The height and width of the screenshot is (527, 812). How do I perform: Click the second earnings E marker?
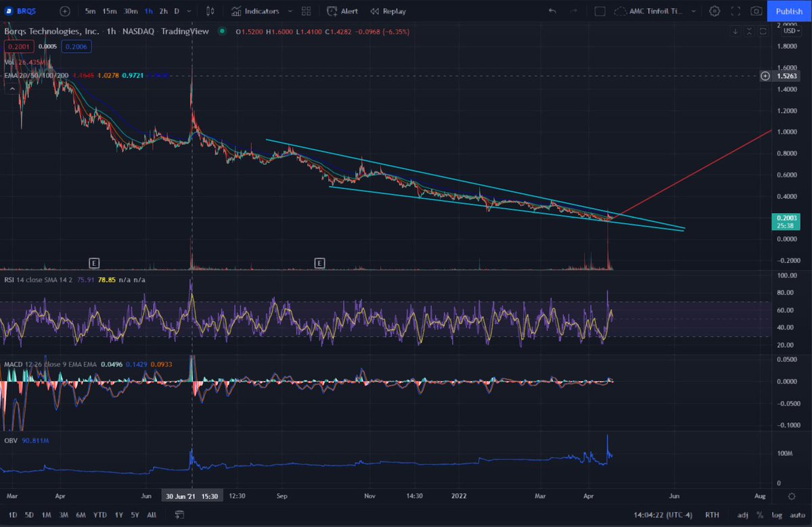pyautogui.click(x=319, y=262)
